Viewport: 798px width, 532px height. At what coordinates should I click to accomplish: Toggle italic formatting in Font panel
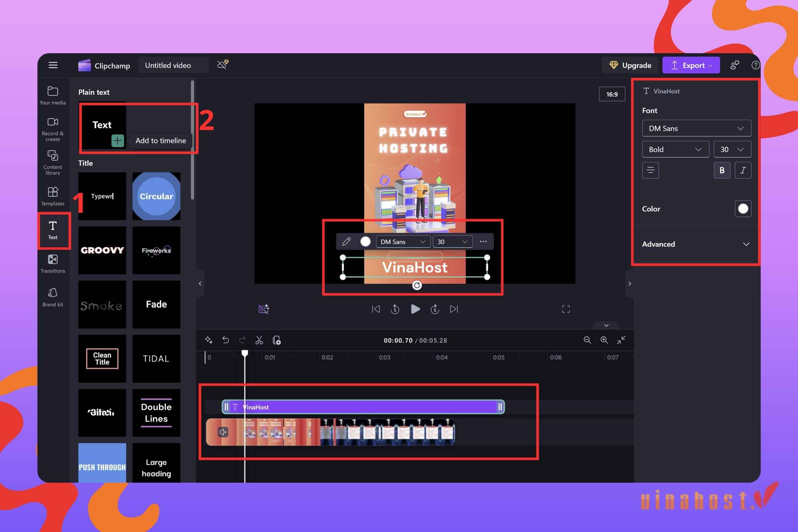pos(743,170)
